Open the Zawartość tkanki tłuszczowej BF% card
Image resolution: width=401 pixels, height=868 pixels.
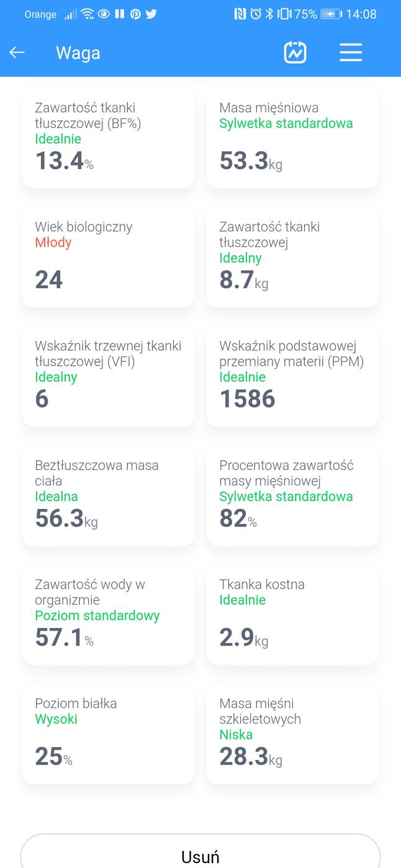(x=108, y=137)
